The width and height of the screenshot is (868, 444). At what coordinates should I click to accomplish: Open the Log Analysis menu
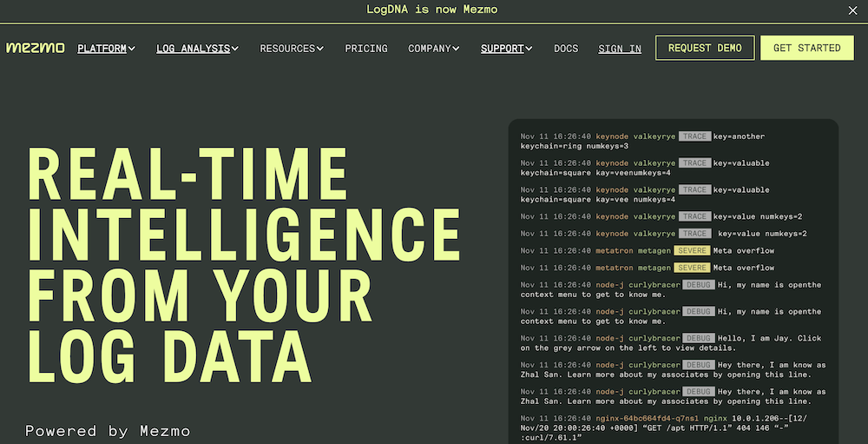194,49
